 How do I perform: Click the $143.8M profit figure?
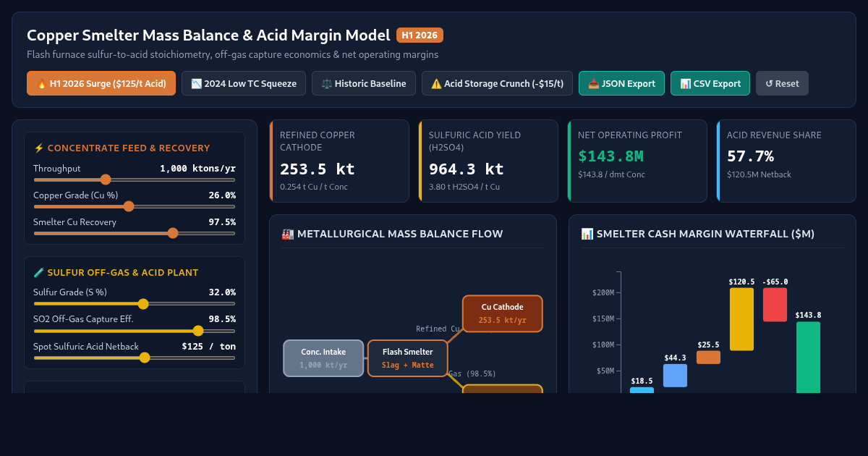coord(611,156)
